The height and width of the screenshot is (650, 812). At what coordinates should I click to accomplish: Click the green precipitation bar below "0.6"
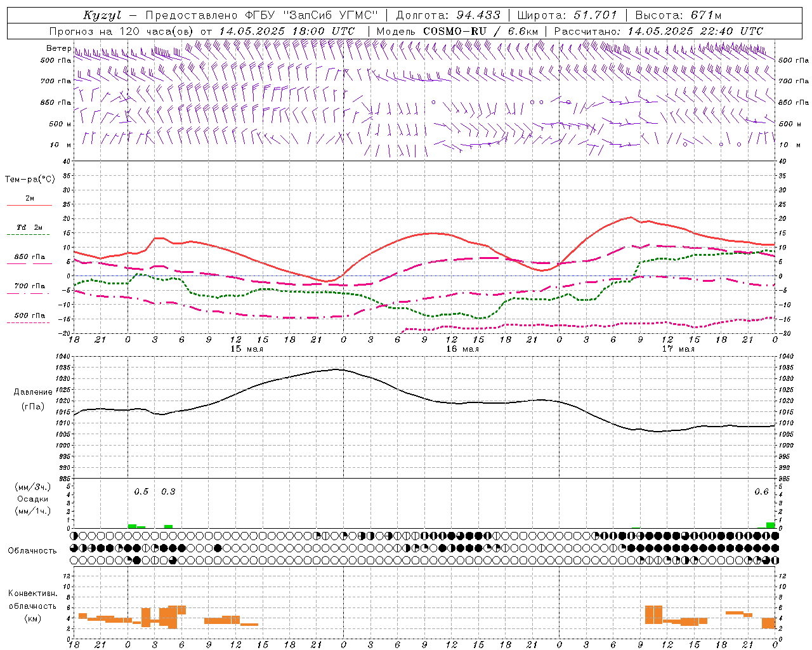coord(770,526)
